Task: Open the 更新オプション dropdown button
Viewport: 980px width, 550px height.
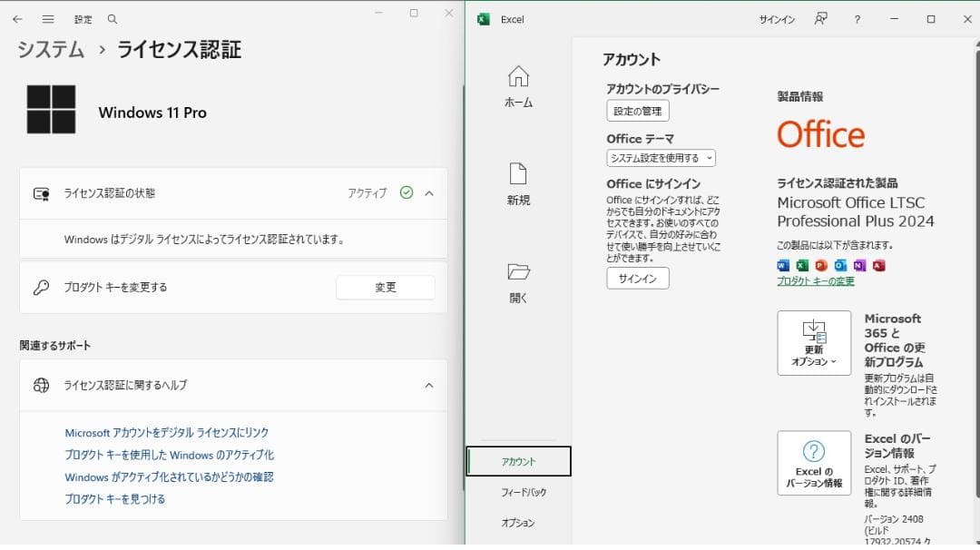Action: click(814, 343)
